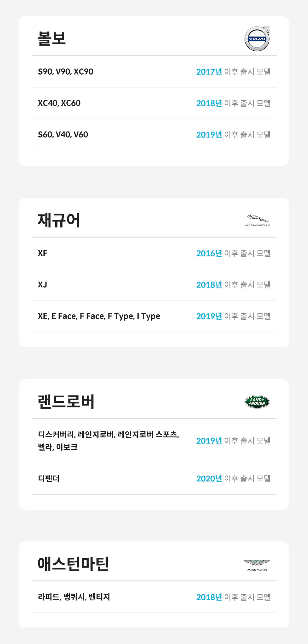Viewport: 308px width, 644px height.
Task: Click 2016년 release year next to XF
Action: click(209, 253)
